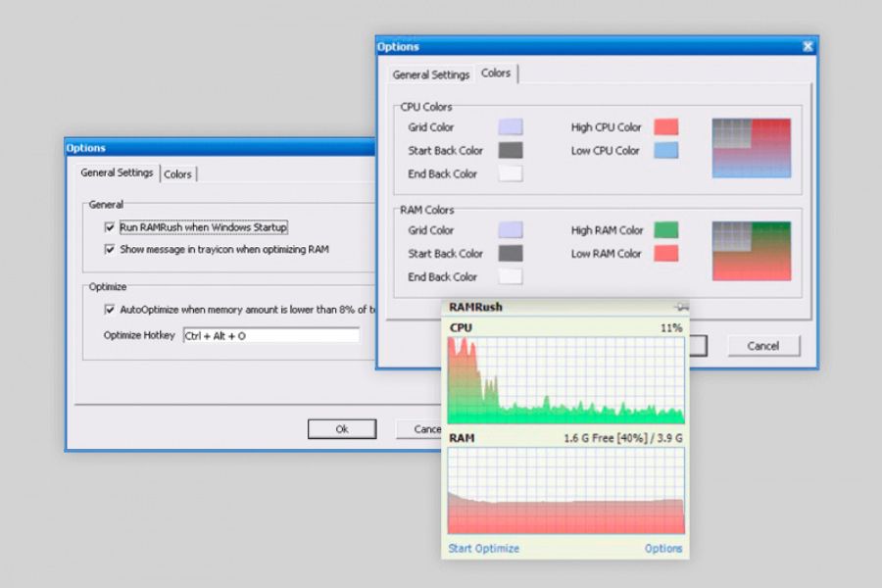Screen dimensions: 882x588
Task: Change the High RAM Color swatch
Action: click(x=666, y=230)
